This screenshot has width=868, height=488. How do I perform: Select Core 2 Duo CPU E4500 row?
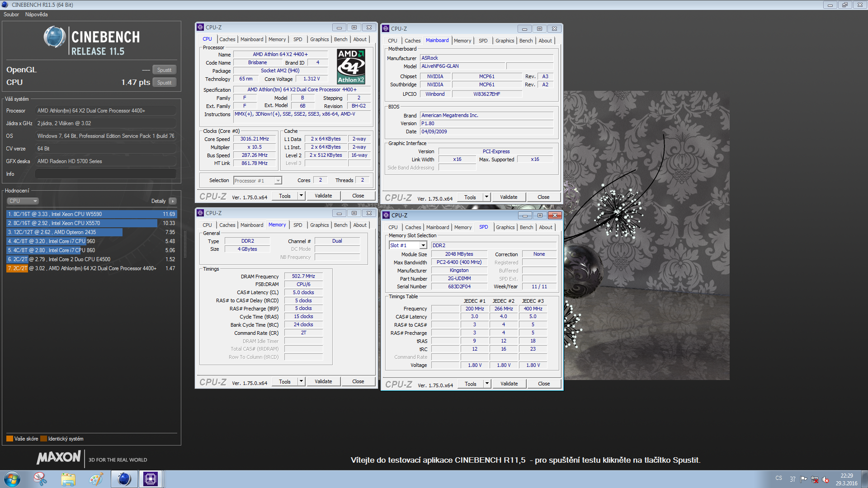click(91, 259)
